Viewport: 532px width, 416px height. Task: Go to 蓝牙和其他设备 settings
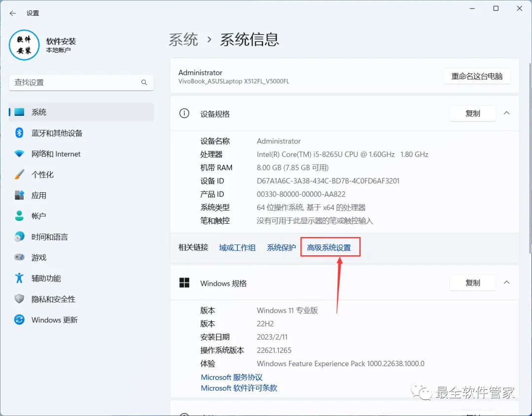tap(81, 133)
